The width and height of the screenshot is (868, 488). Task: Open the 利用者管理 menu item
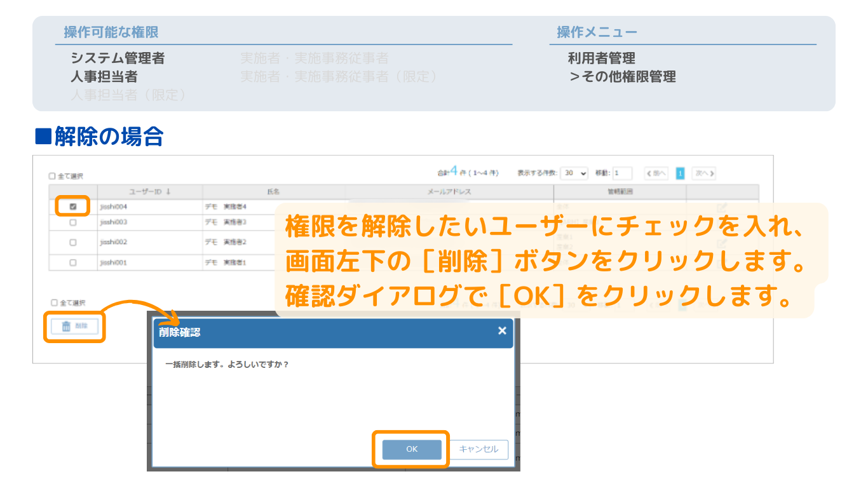click(x=601, y=58)
